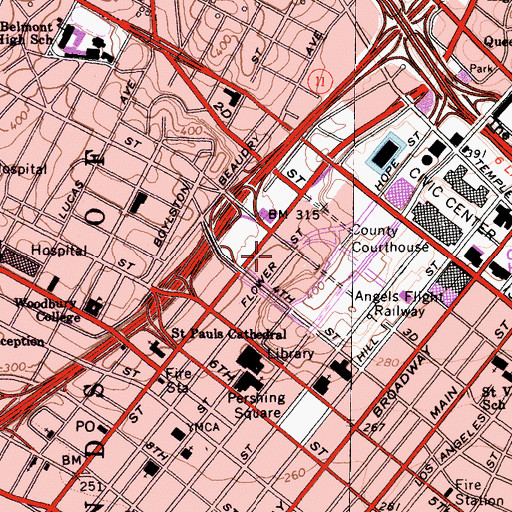The height and width of the screenshot is (512, 512).
Task: Click the Fire Station label
Action: 479,493
